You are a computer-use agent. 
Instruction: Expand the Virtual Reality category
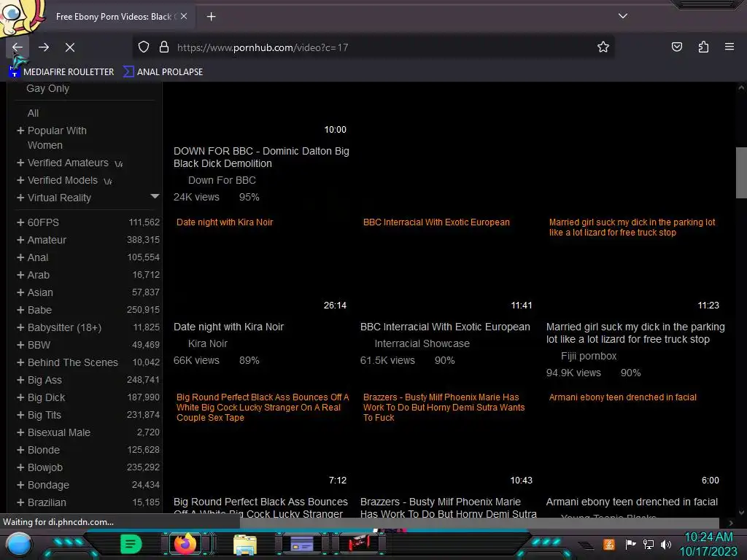click(x=20, y=198)
